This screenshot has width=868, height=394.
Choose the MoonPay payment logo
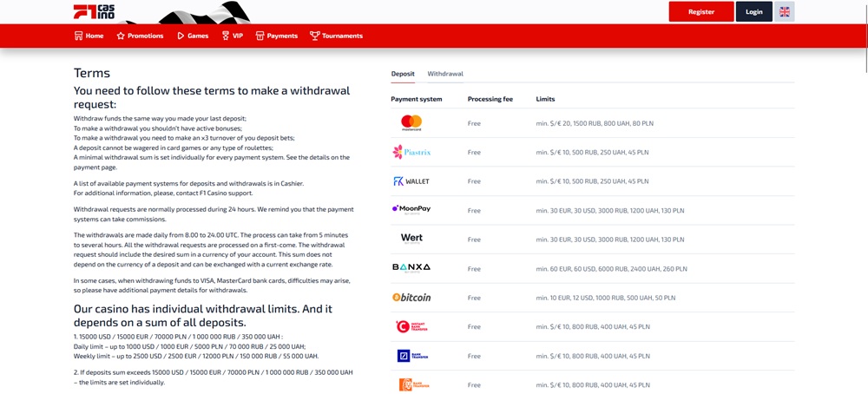411,210
